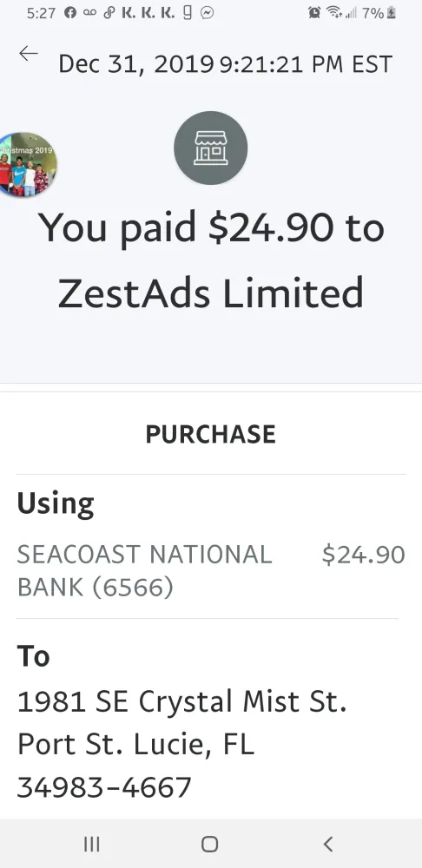Tap the Android recent apps button
This screenshot has height=868, width=422.
tap(92, 844)
